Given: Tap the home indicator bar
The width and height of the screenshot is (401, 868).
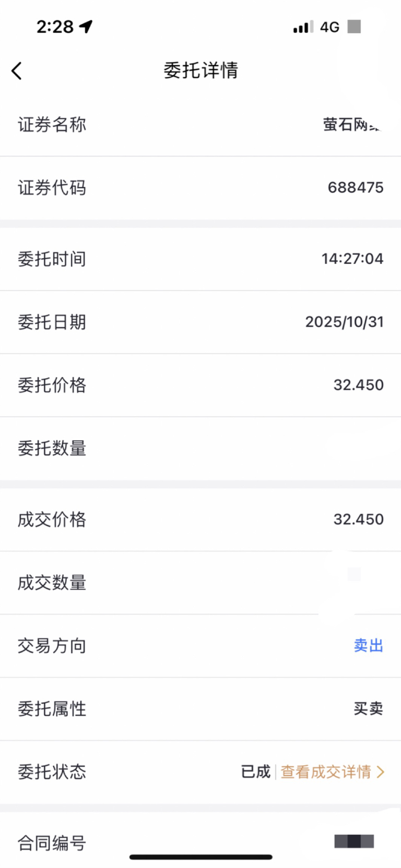Looking at the screenshot, I should [200, 857].
